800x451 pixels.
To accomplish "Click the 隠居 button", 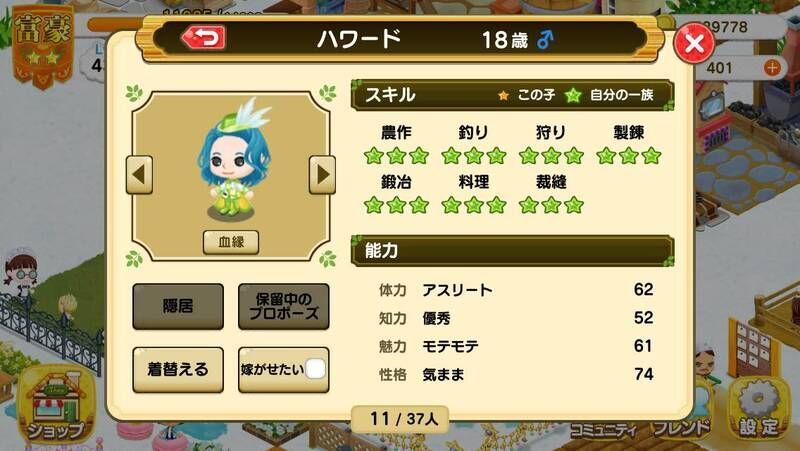I will pos(178,306).
